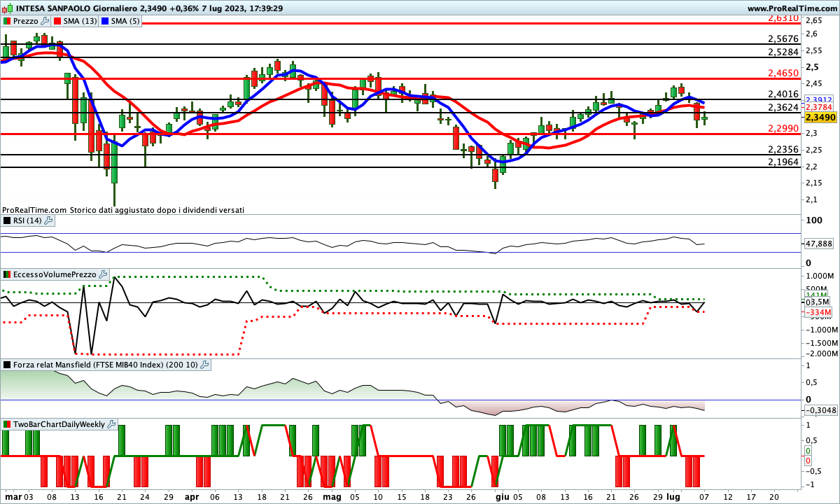Viewport: 840px width, 504px height.
Task: Click the 2,3624 level label
Action: [783, 107]
